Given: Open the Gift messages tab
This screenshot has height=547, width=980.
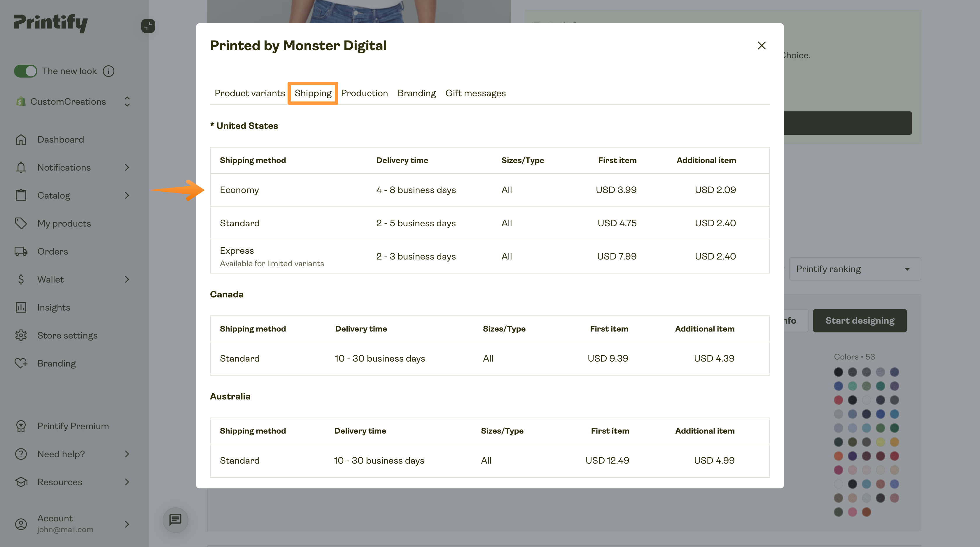Looking at the screenshot, I should (x=475, y=93).
